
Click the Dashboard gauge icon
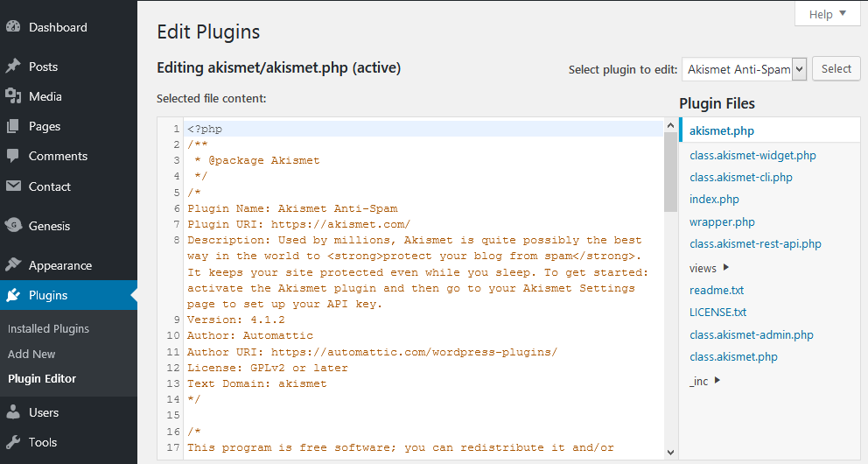(13, 26)
